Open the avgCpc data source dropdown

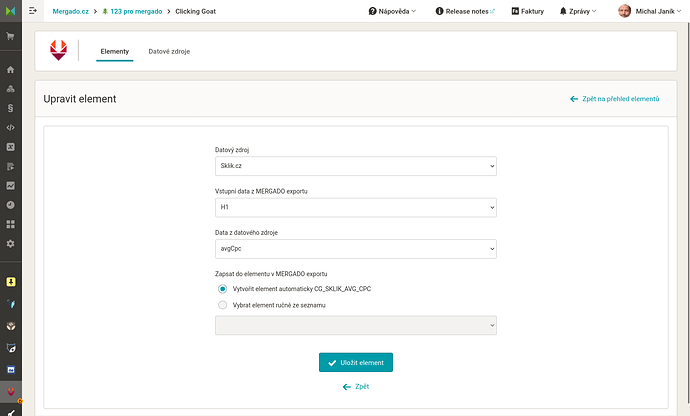[356, 249]
